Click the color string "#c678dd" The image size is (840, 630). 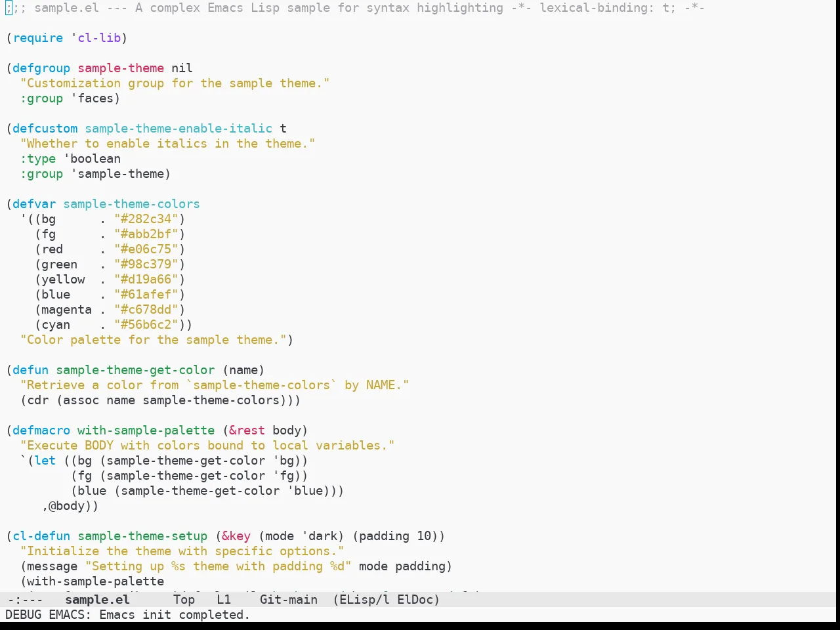click(146, 310)
